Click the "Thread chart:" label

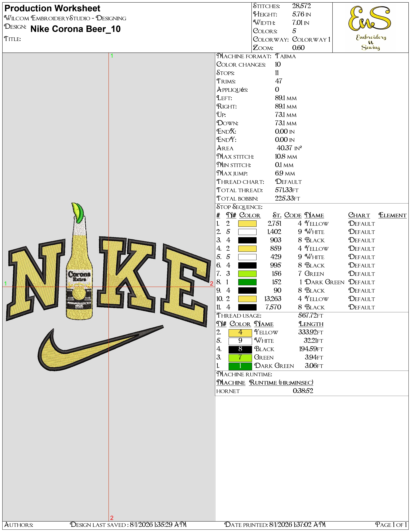(240, 182)
